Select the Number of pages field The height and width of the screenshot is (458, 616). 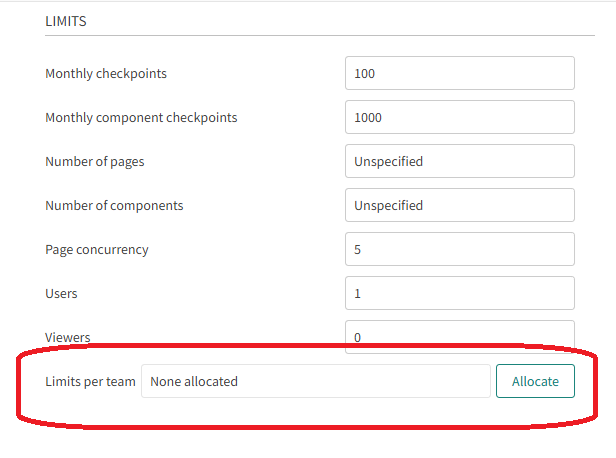(x=459, y=161)
